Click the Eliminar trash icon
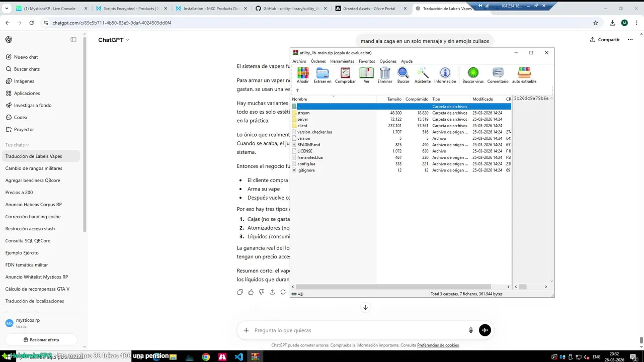The height and width of the screenshot is (362, 644). click(x=385, y=75)
